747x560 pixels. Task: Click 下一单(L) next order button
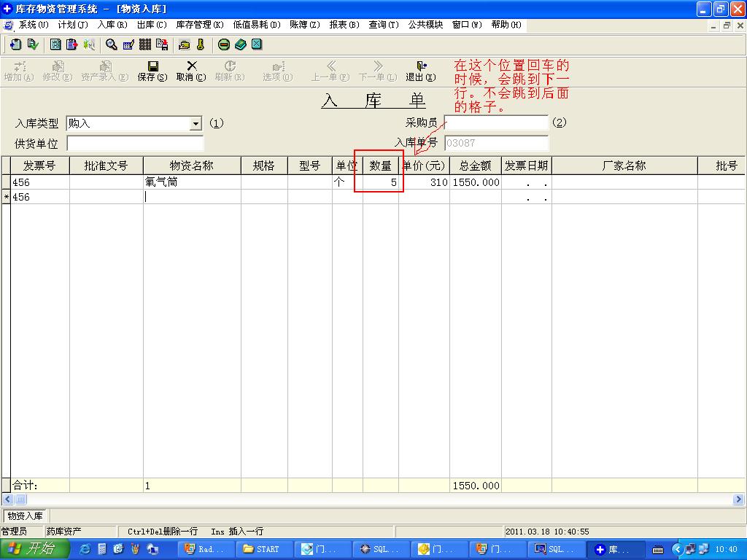tap(378, 71)
